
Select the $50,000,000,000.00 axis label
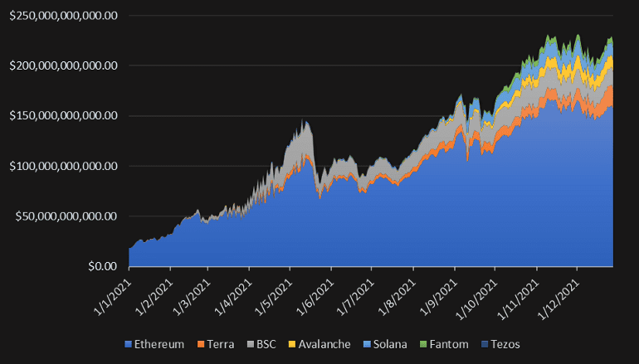(68, 216)
